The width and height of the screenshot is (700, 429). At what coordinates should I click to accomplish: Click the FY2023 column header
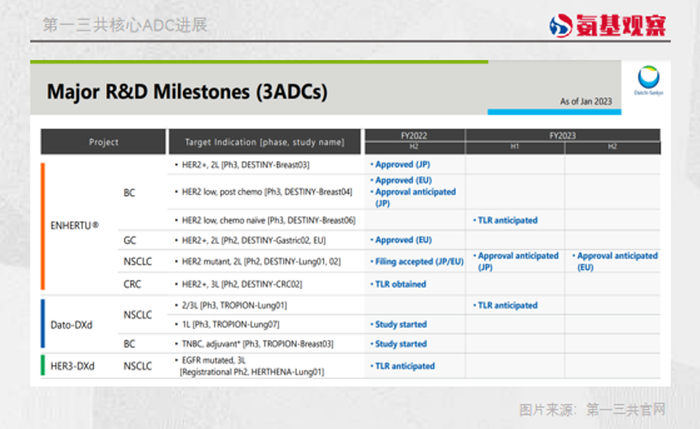coord(562,135)
